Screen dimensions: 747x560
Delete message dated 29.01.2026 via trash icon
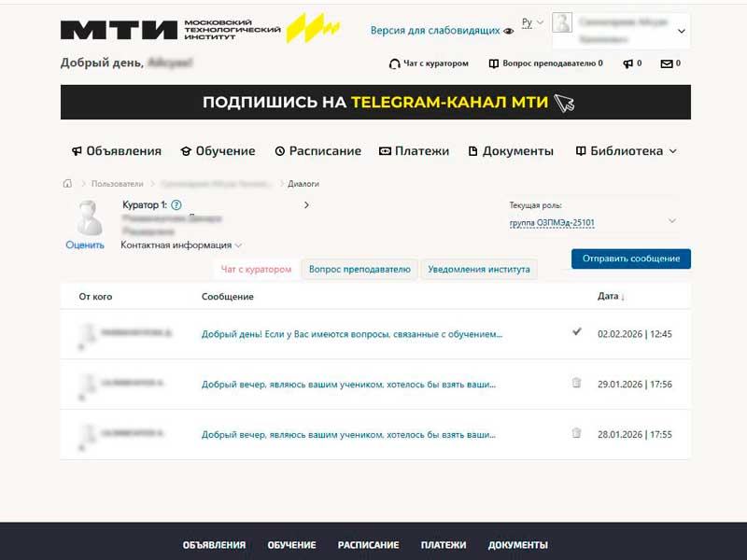(x=576, y=383)
